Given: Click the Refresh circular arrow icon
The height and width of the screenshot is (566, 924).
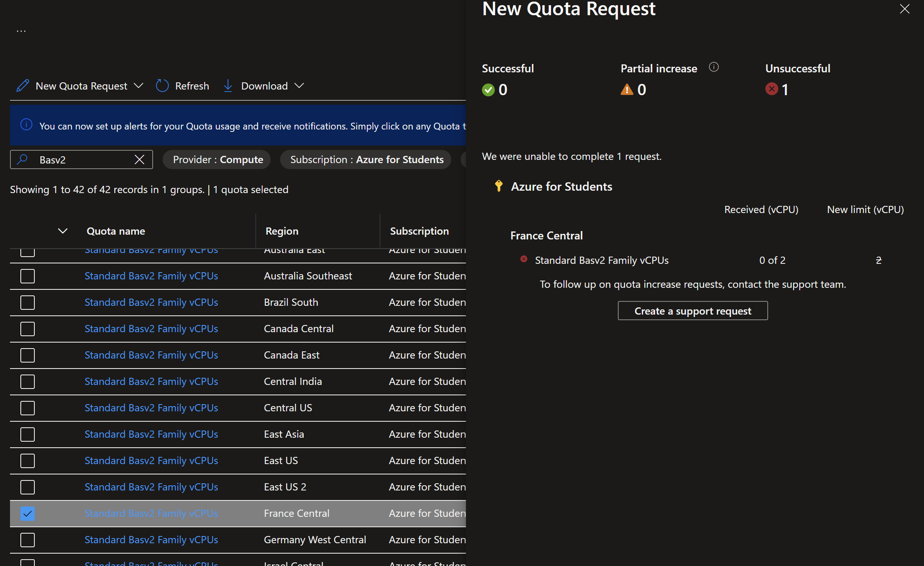Looking at the screenshot, I should click(162, 86).
